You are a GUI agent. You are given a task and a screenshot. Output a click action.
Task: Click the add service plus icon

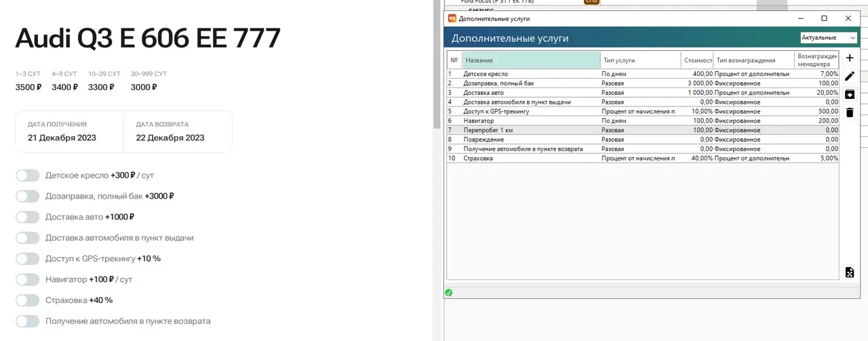click(x=850, y=58)
